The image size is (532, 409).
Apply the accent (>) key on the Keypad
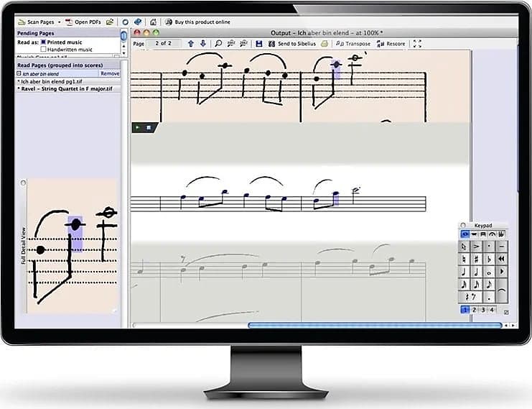pos(477,247)
